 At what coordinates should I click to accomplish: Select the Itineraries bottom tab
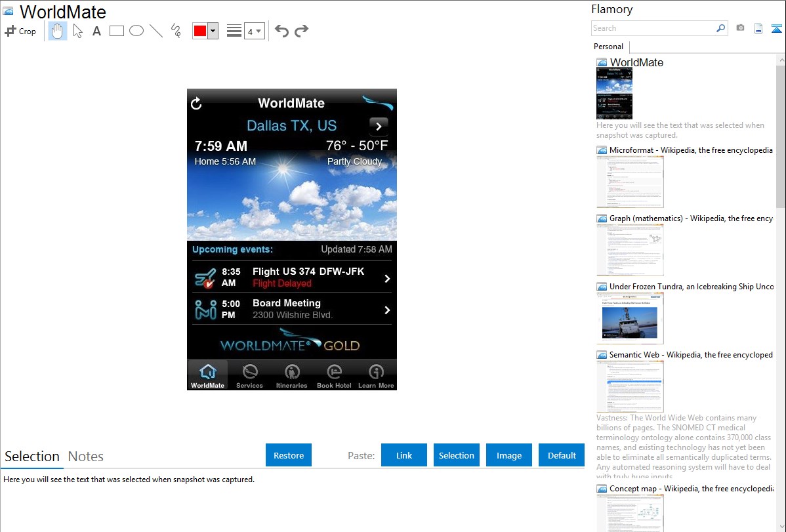(292, 375)
